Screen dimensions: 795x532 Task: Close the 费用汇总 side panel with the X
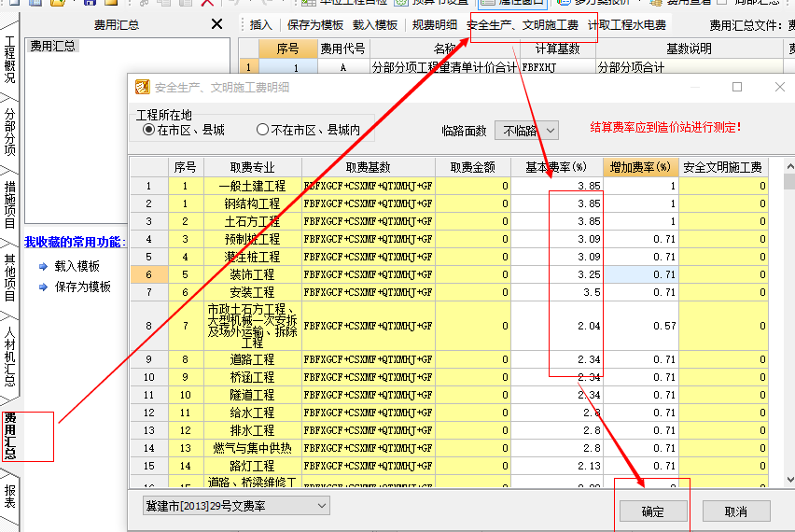coord(216,24)
